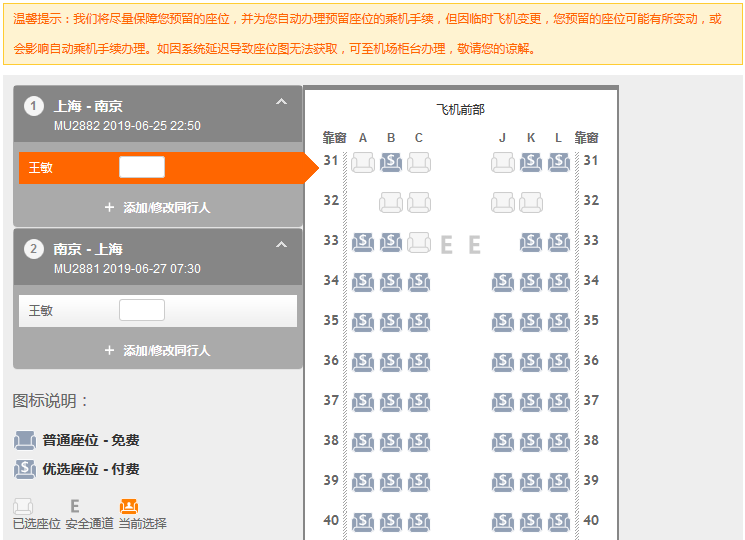This screenshot has height=540, width=745.
Task: Select seat 36B
Action: [391, 362]
